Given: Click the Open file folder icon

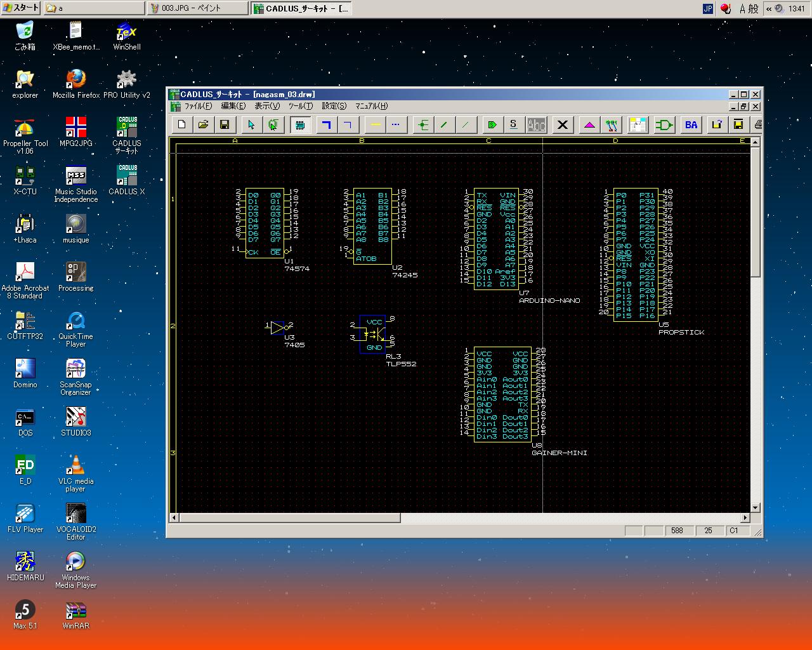Looking at the screenshot, I should 203,124.
